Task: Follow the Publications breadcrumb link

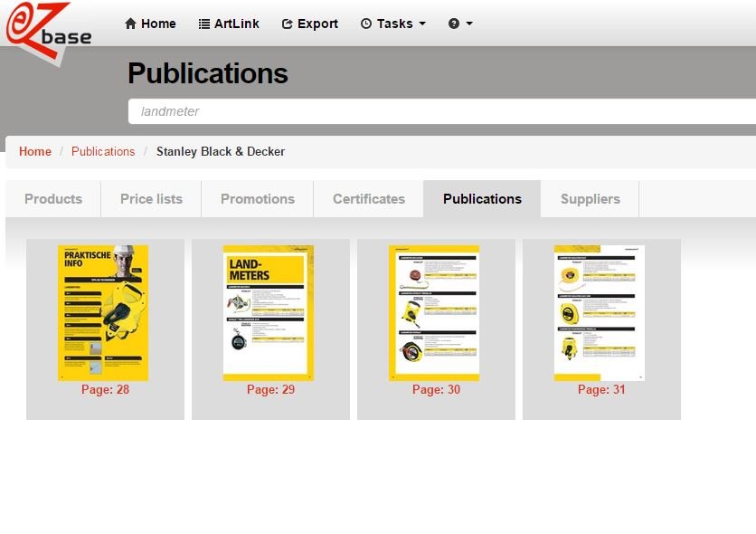Action: 103,151
